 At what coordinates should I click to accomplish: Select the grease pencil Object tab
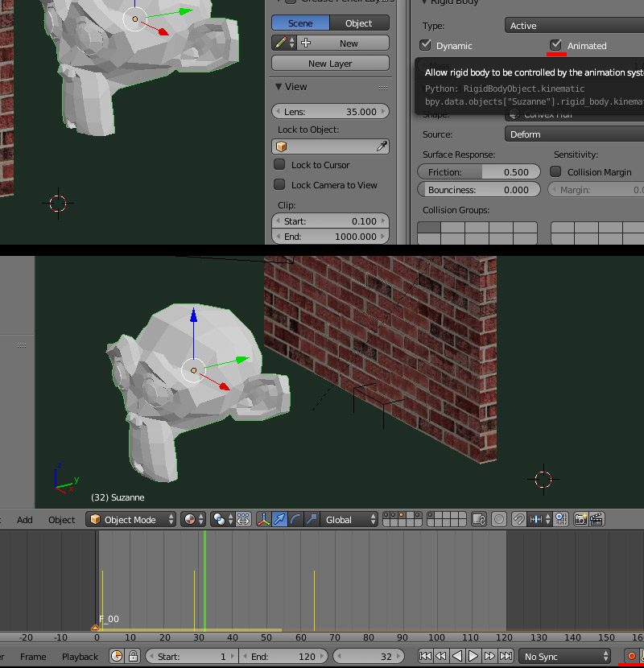tap(359, 23)
